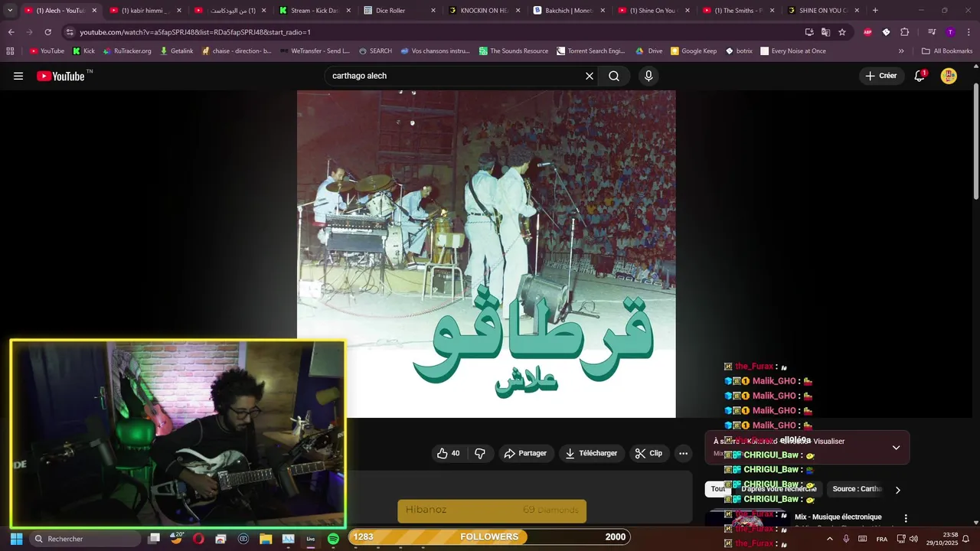This screenshot has width=980, height=551.
Task: Switch to The Smiths tab
Action: click(738, 11)
